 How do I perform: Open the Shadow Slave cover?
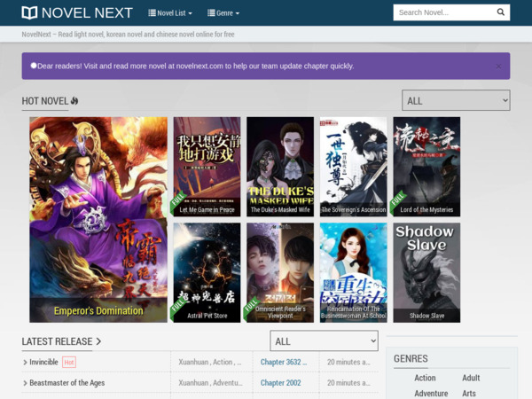[426, 272]
